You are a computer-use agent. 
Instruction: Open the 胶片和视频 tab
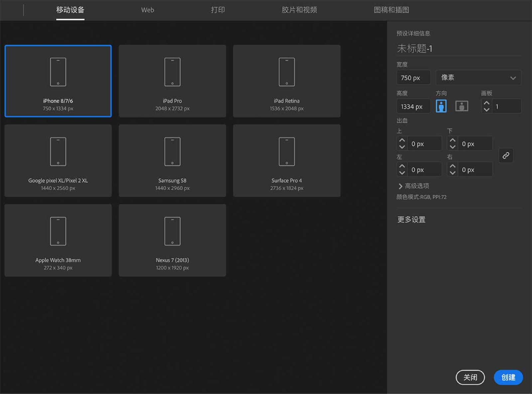(x=299, y=10)
